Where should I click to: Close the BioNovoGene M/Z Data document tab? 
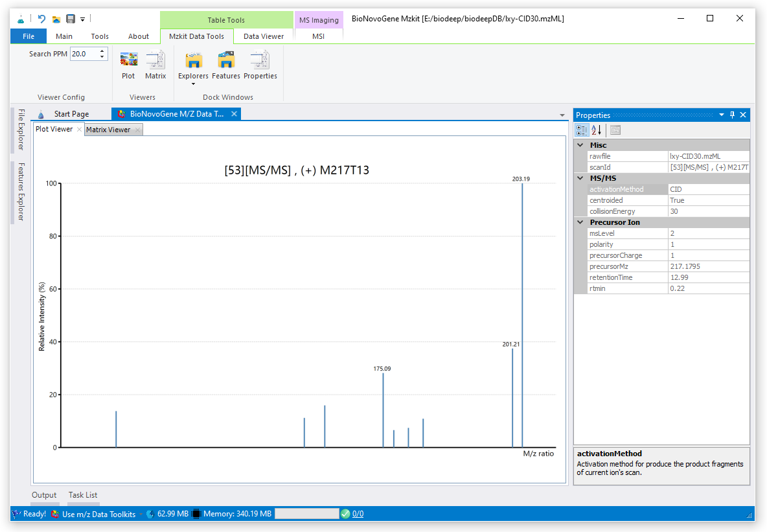point(235,114)
